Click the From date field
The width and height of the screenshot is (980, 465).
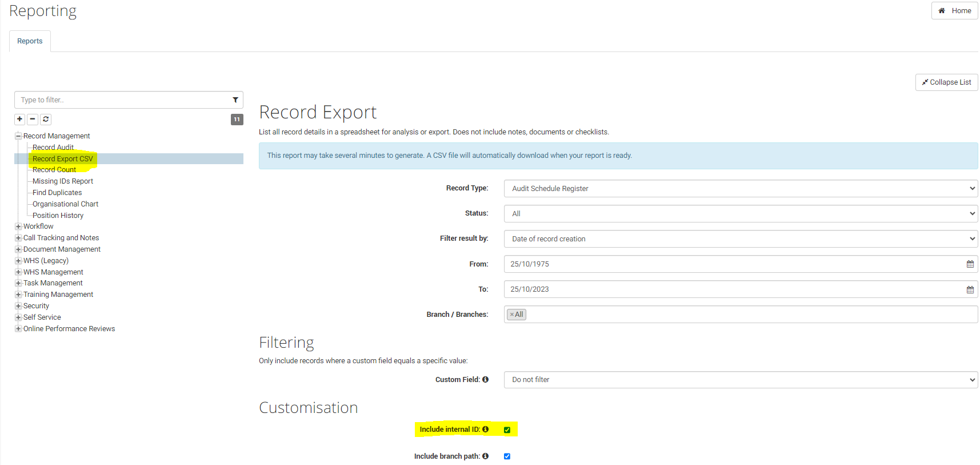point(741,264)
